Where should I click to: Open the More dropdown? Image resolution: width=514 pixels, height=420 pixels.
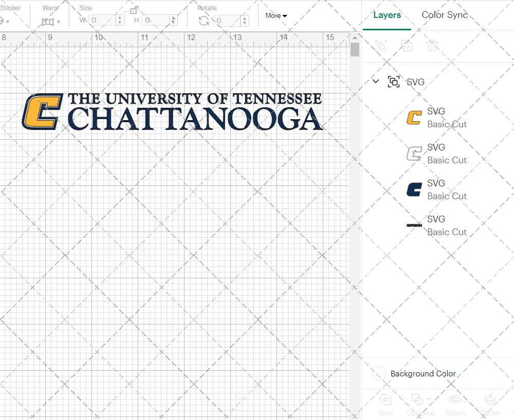point(276,16)
